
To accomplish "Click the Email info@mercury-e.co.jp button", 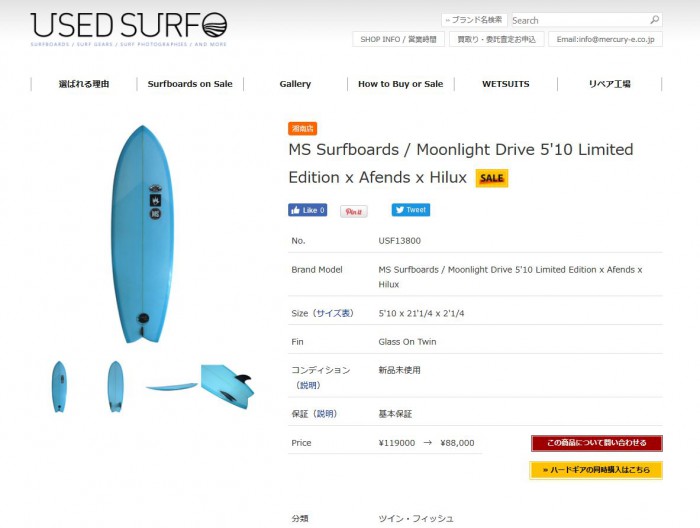I will pos(605,39).
